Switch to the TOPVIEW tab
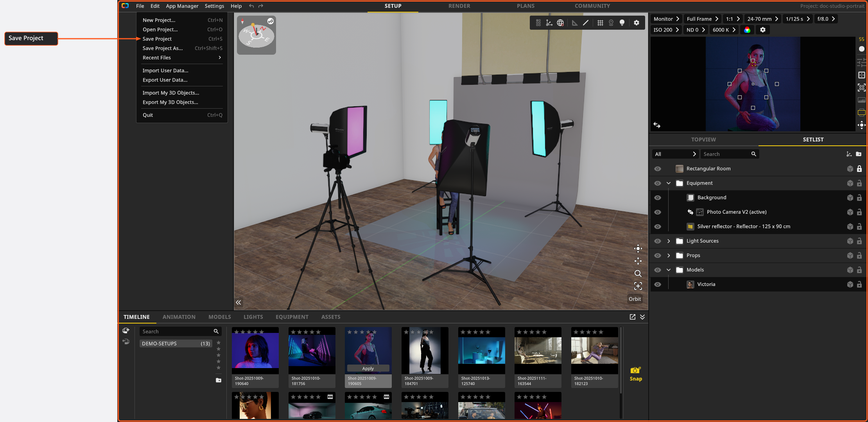The width and height of the screenshot is (868, 422). click(703, 139)
